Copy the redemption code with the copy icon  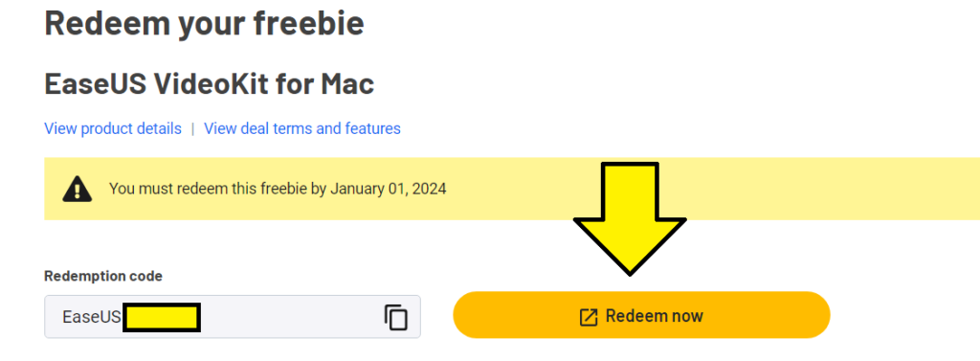(395, 317)
